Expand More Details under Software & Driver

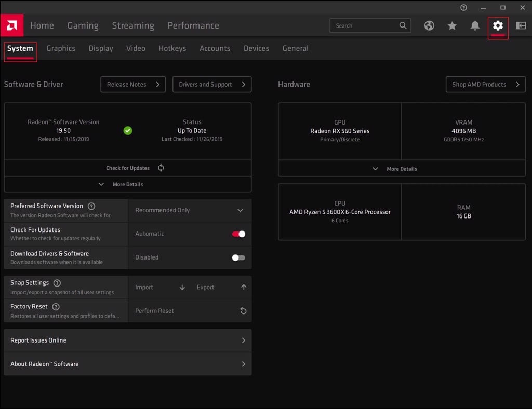click(128, 184)
